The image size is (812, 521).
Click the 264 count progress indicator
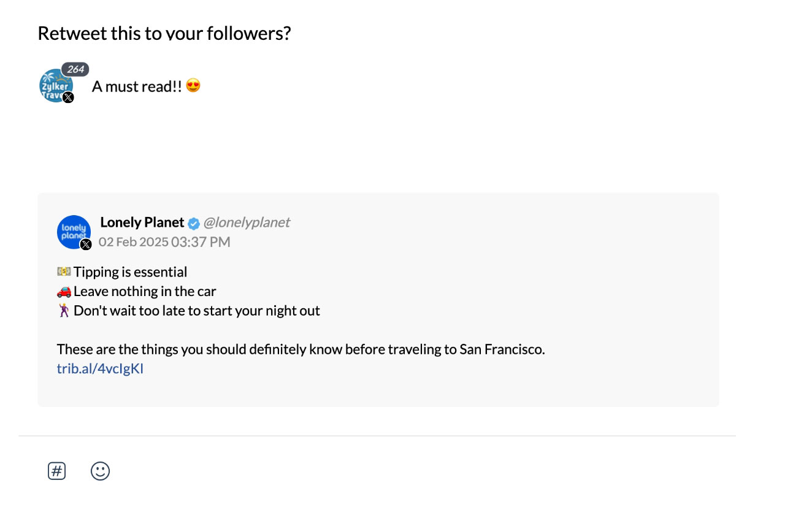[75, 69]
